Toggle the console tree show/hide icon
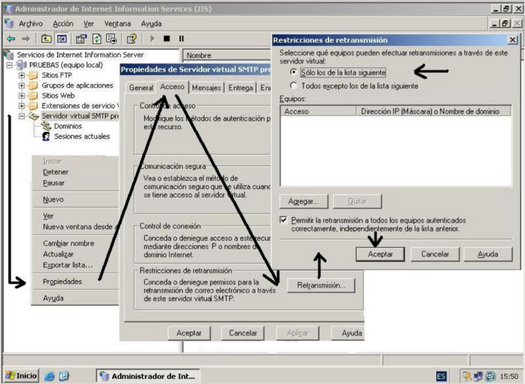 [62, 39]
